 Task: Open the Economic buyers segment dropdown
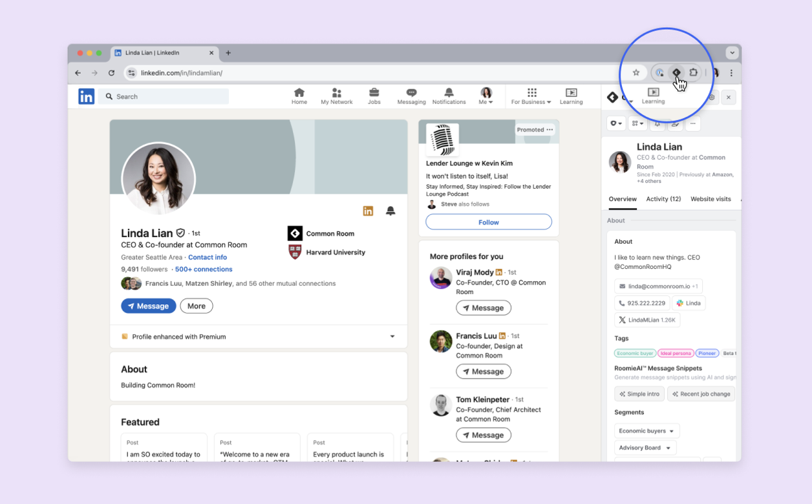[646, 431]
